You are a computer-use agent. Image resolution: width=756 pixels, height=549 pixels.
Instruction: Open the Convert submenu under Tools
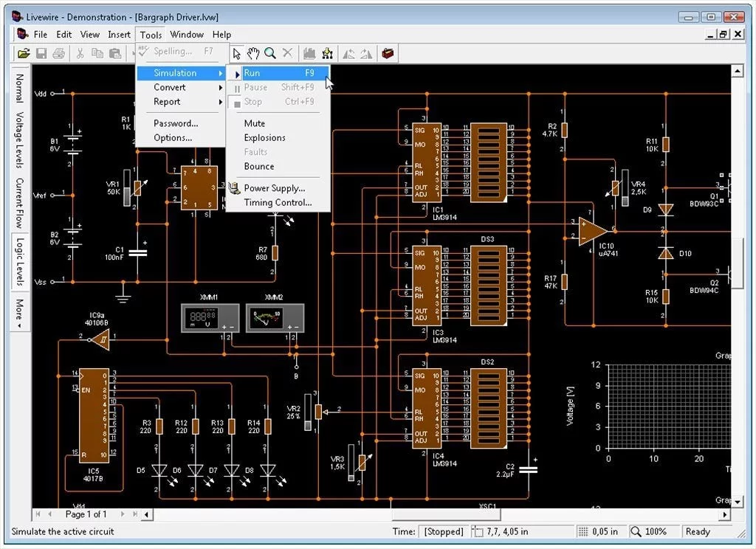click(169, 87)
